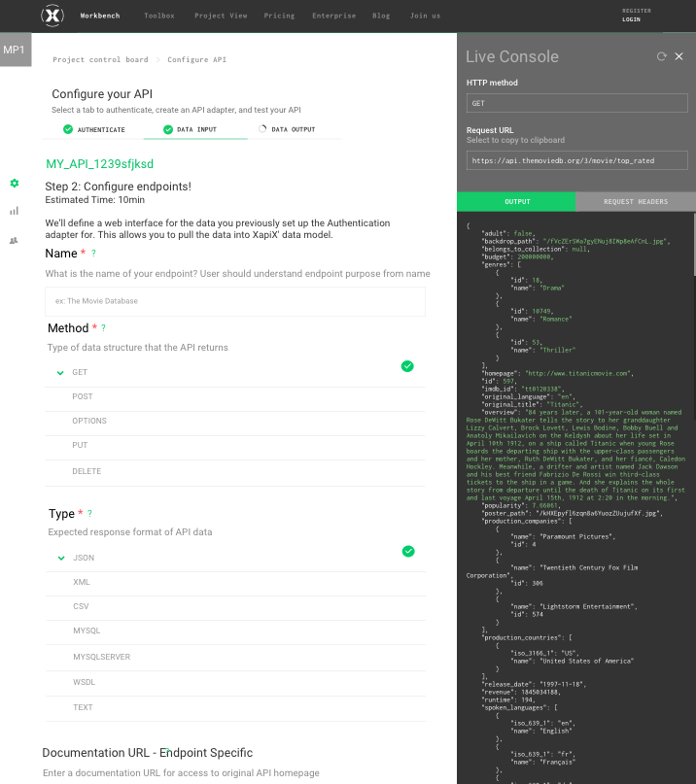Click the green check next to Method list
Screen dimensions: 696x784
coord(407,366)
